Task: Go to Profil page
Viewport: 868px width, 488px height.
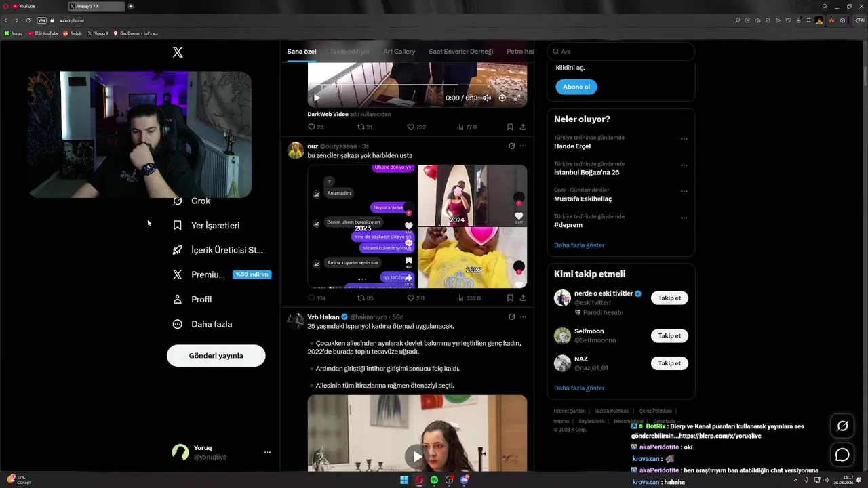Action: (x=192, y=299)
